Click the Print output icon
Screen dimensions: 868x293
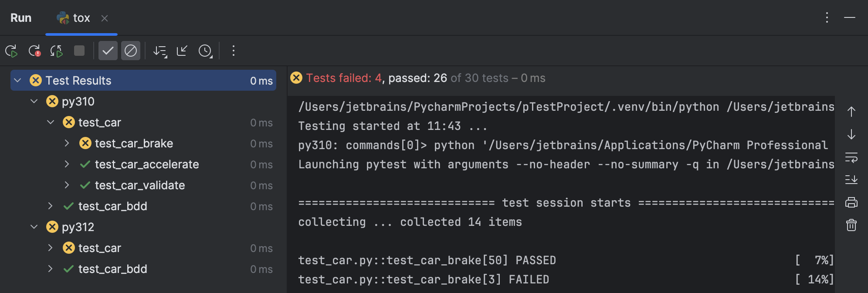pos(851,202)
